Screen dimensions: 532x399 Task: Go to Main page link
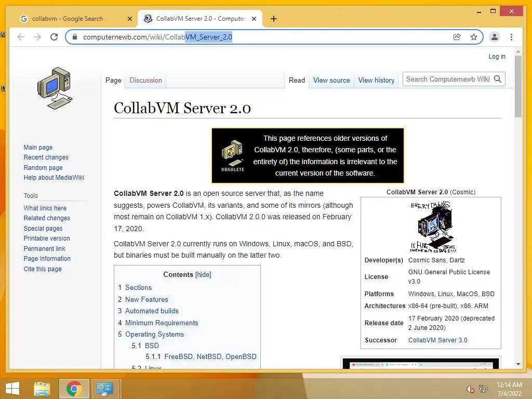pos(38,147)
